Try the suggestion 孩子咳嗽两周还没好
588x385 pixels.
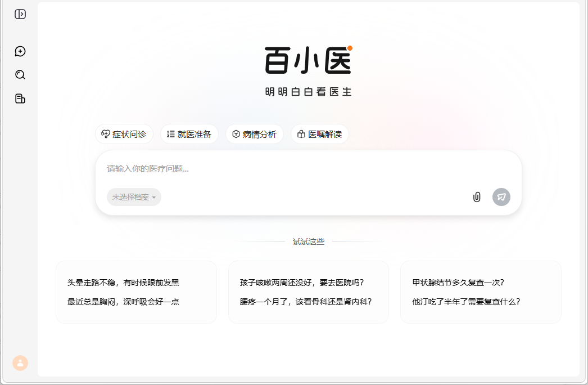(302, 283)
